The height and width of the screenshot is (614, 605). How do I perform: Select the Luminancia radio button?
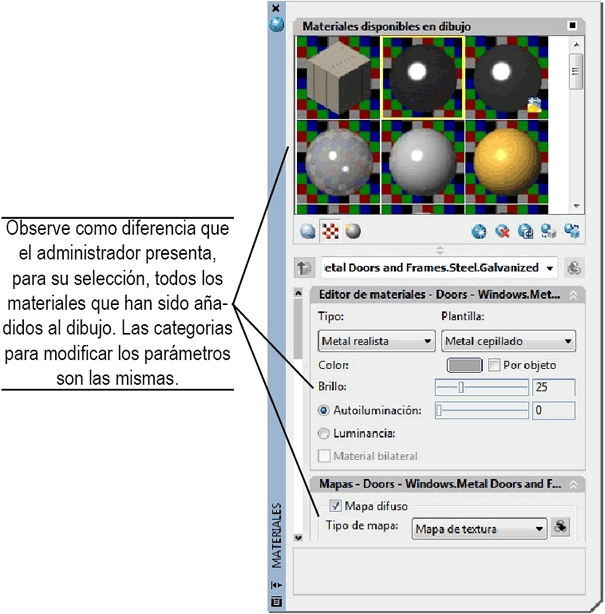click(324, 433)
